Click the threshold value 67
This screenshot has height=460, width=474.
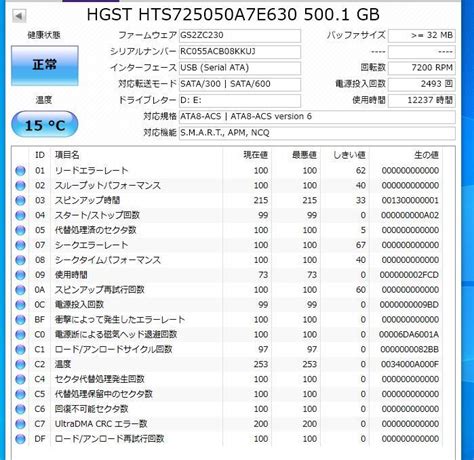(x=361, y=245)
